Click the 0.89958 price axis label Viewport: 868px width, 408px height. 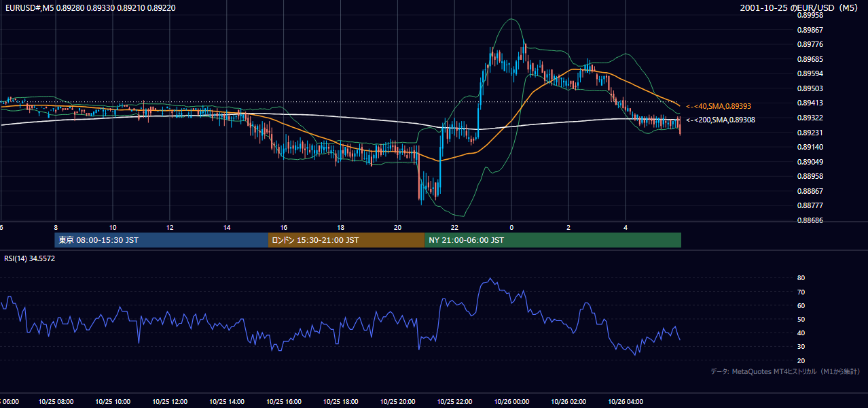[x=810, y=15]
